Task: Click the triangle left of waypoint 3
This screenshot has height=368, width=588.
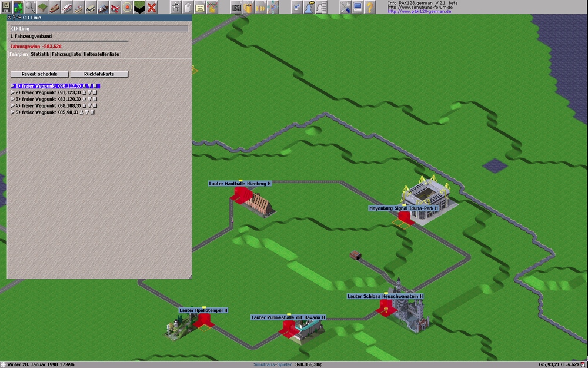Action: coord(12,99)
